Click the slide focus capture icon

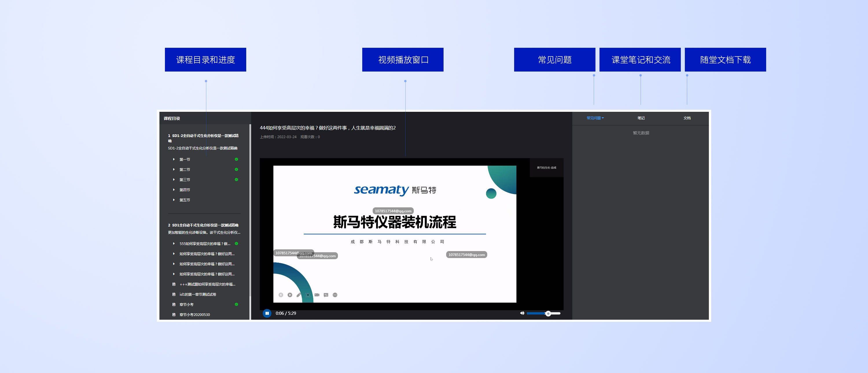[308, 295]
